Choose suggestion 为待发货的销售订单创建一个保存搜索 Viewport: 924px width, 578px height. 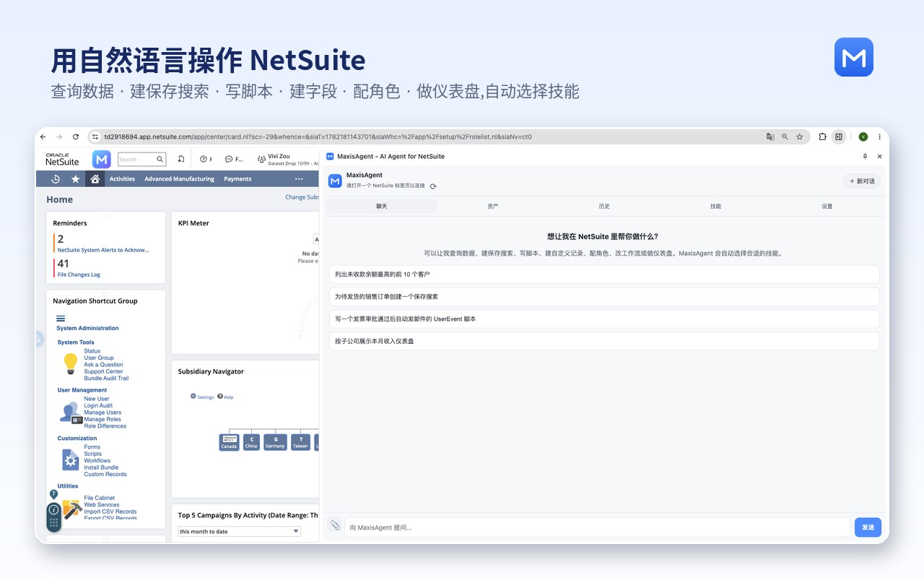604,297
